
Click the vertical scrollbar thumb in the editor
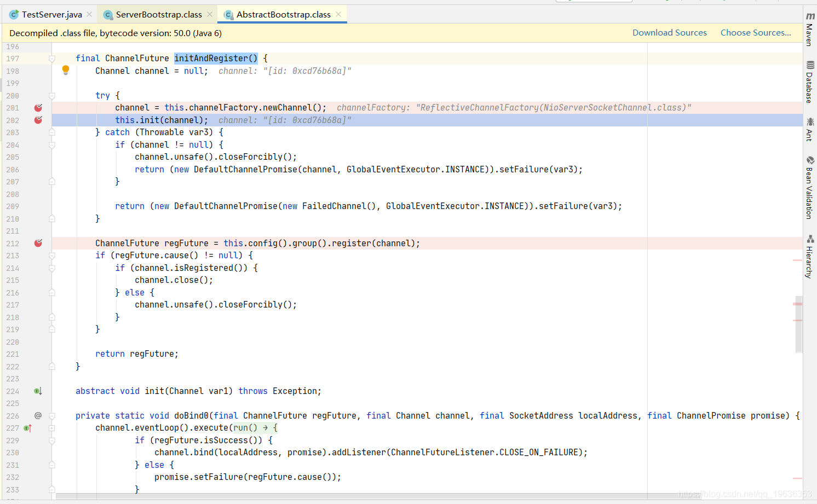tap(798, 325)
